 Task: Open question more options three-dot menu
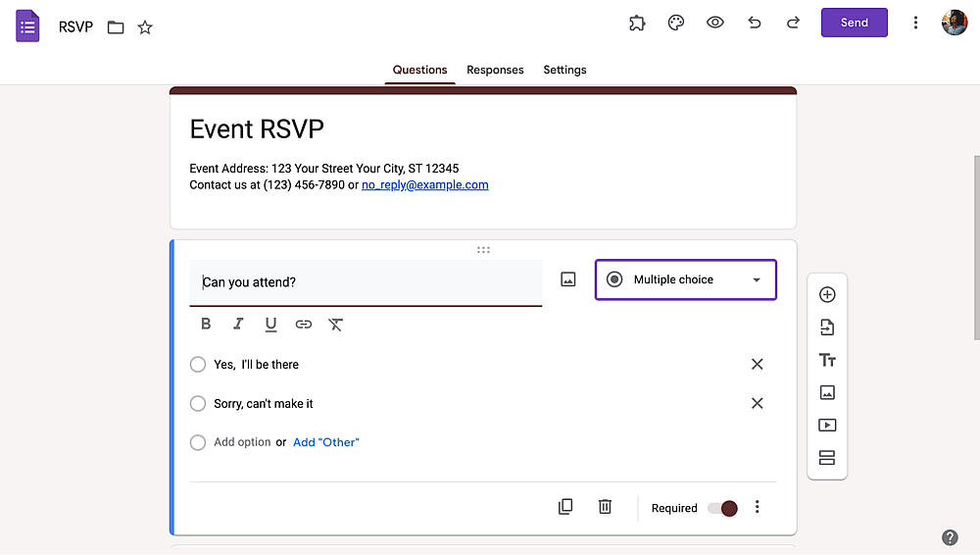(757, 507)
